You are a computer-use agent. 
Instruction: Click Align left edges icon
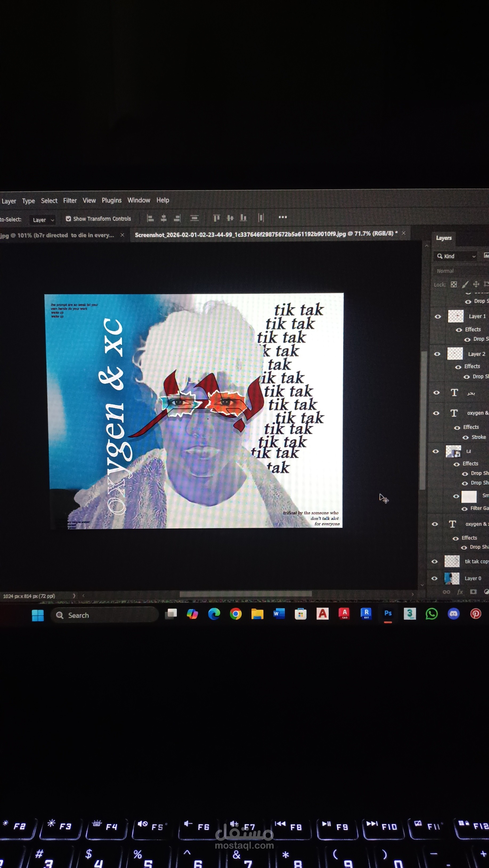pyautogui.click(x=150, y=219)
